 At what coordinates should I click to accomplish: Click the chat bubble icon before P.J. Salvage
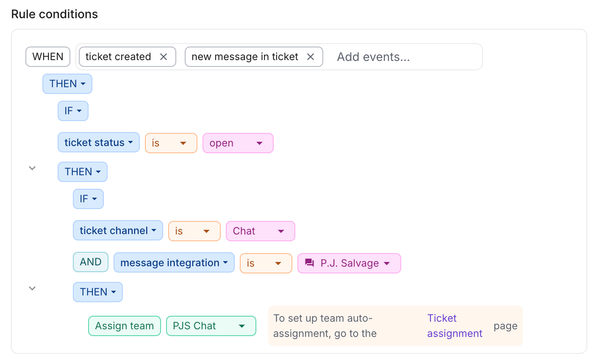[x=310, y=263]
